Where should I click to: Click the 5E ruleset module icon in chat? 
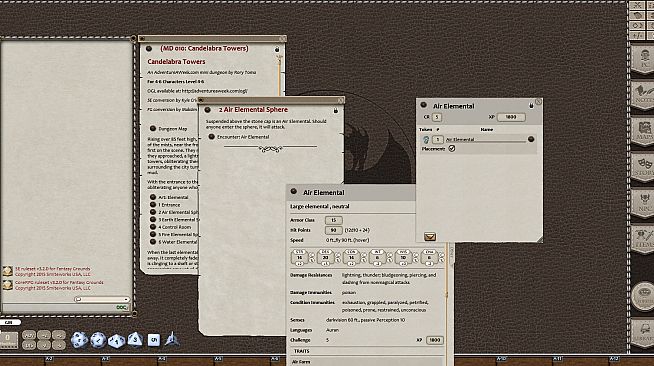(8, 272)
